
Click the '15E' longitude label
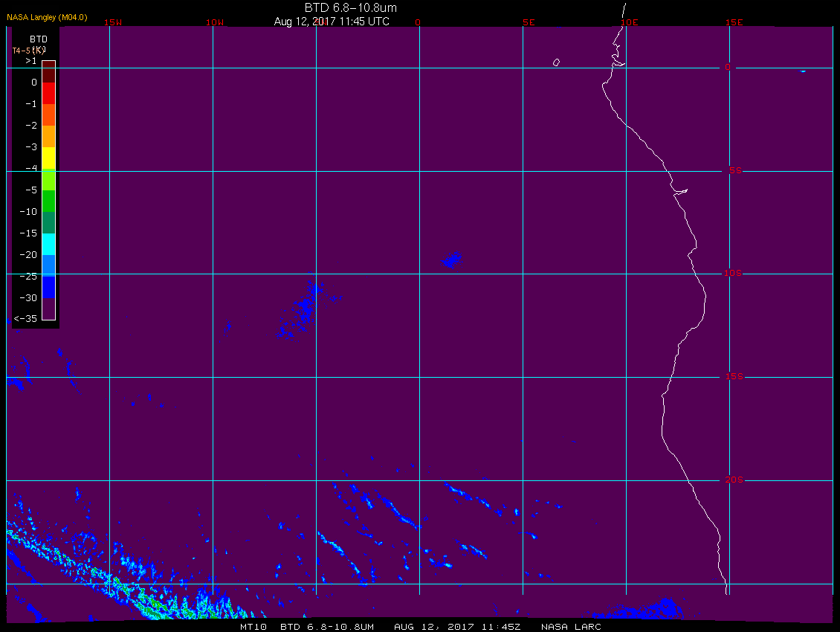734,22
